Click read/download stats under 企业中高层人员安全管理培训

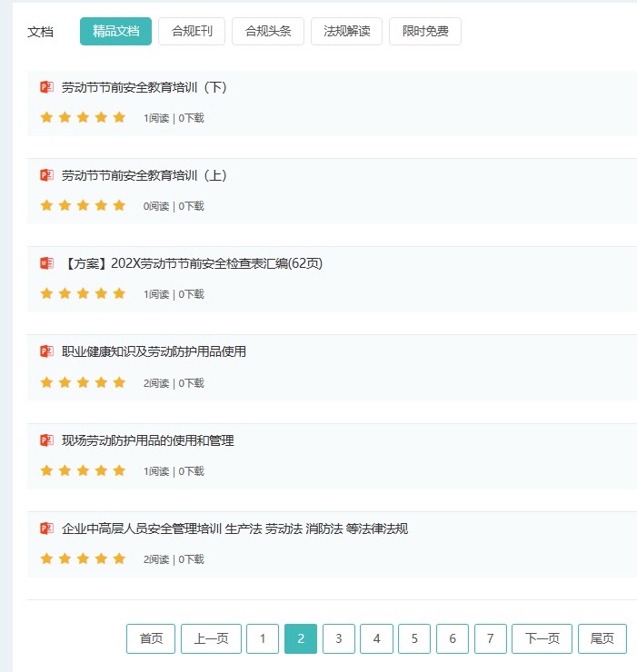pos(174,559)
